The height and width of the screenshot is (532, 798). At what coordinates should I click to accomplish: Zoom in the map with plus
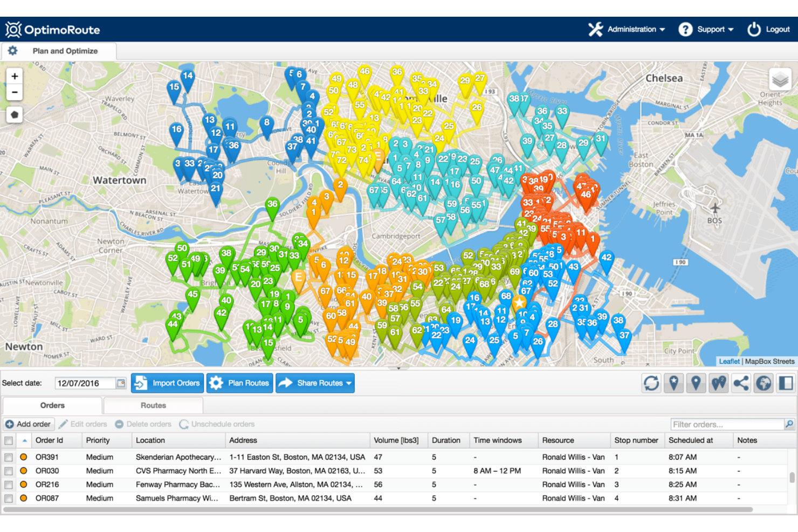pyautogui.click(x=15, y=76)
